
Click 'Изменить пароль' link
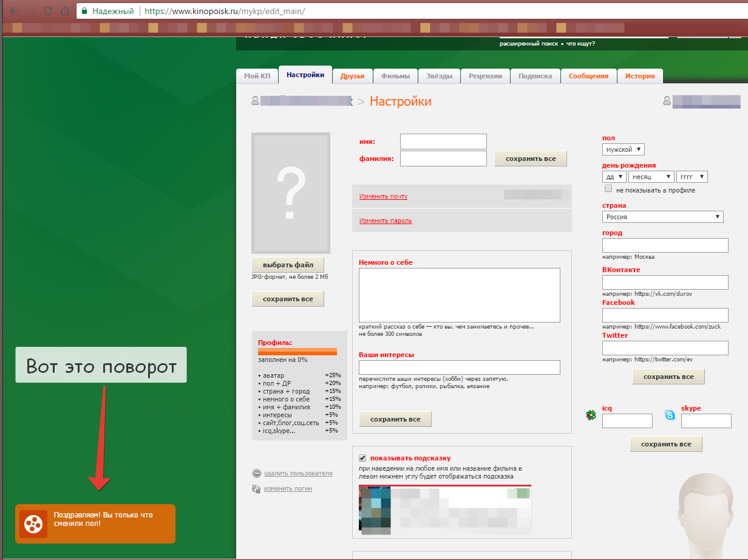click(386, 221)
